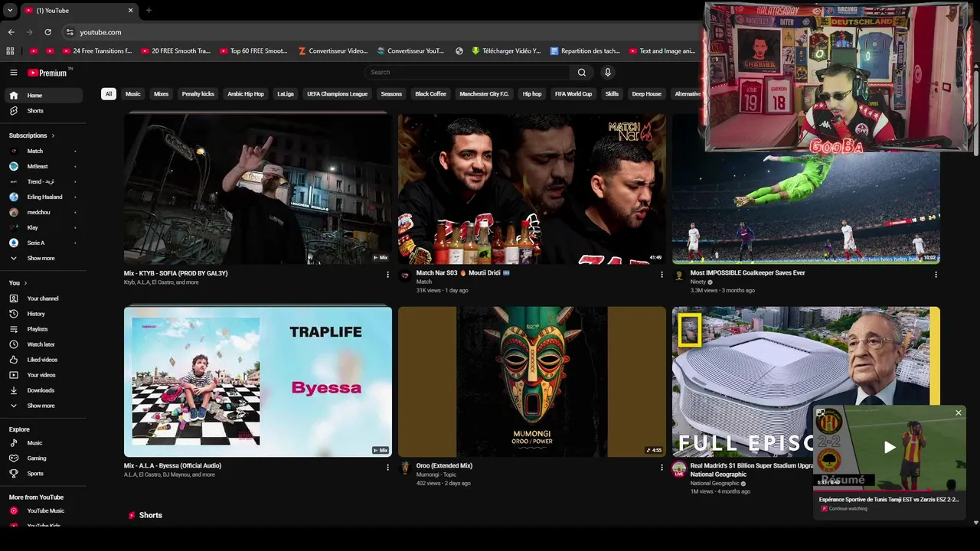The width and height of the screenshot is (980, 551).
Task: Open Serie A subscription channel
Action: click(44, 243)
